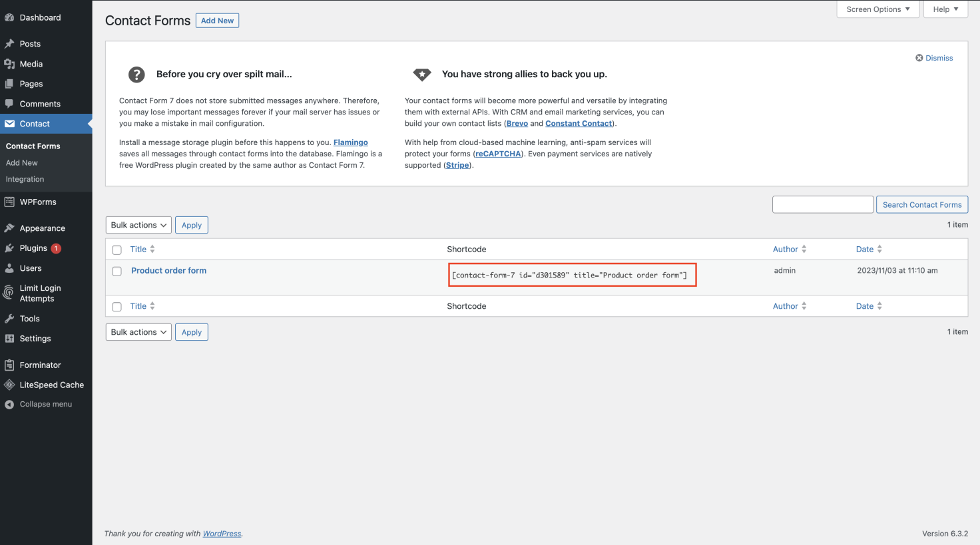Click the Posts pushpin icon
Screen dimensions: 980x545
point(9,44)
